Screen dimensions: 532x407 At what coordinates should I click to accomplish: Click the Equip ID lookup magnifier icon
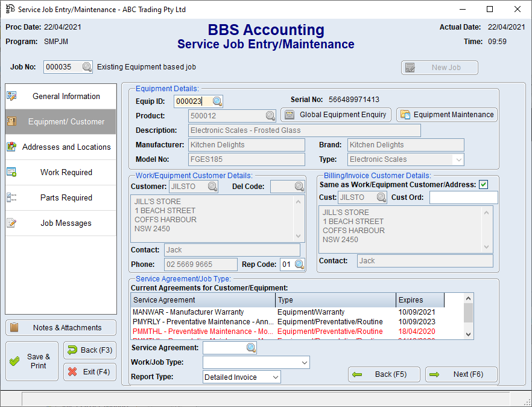tap(217, 101)
